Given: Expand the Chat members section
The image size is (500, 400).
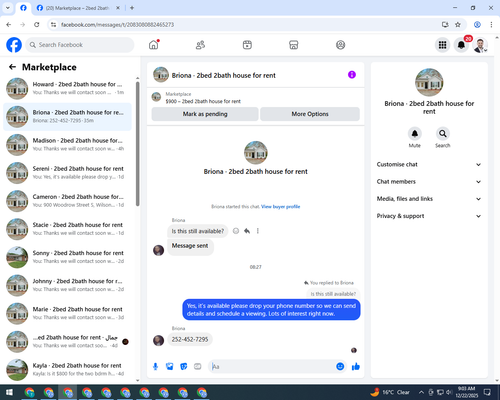Looking at the screenshot, I should point(429,182).
